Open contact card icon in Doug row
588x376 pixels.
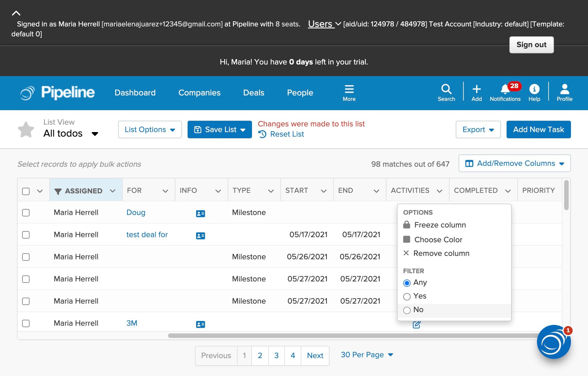coord(200,213)
